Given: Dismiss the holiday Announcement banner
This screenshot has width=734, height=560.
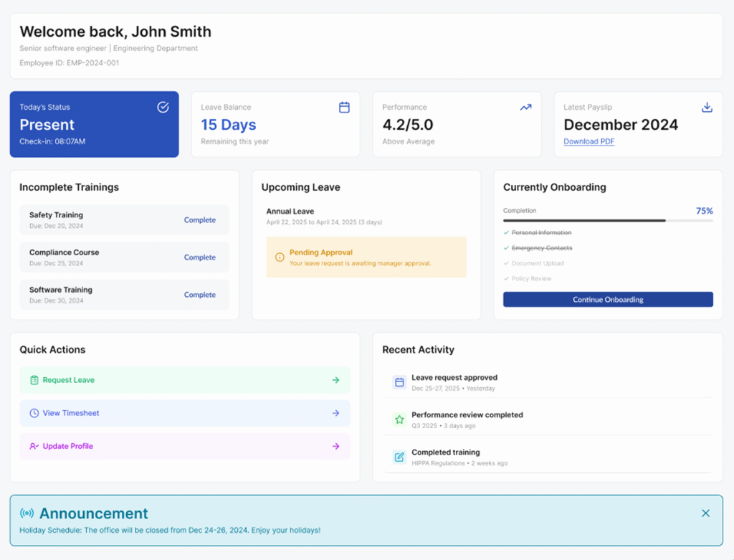Looking at the screenshot, I should click(705, 513).
